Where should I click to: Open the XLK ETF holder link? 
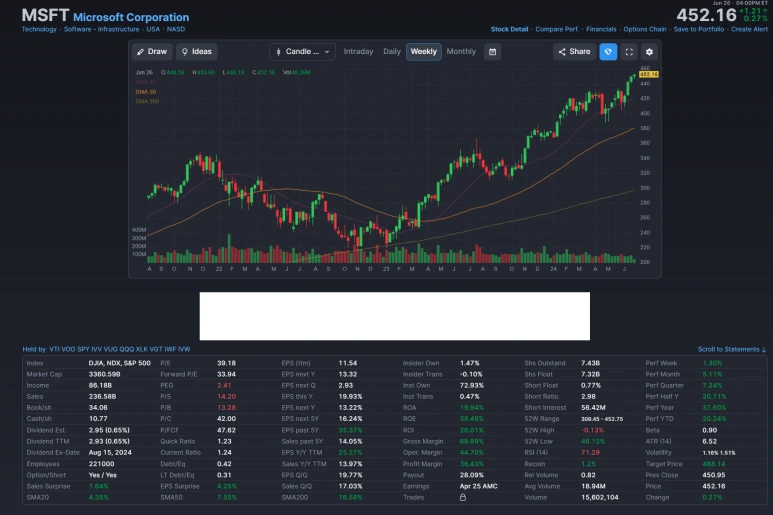[x=141, y=349]
